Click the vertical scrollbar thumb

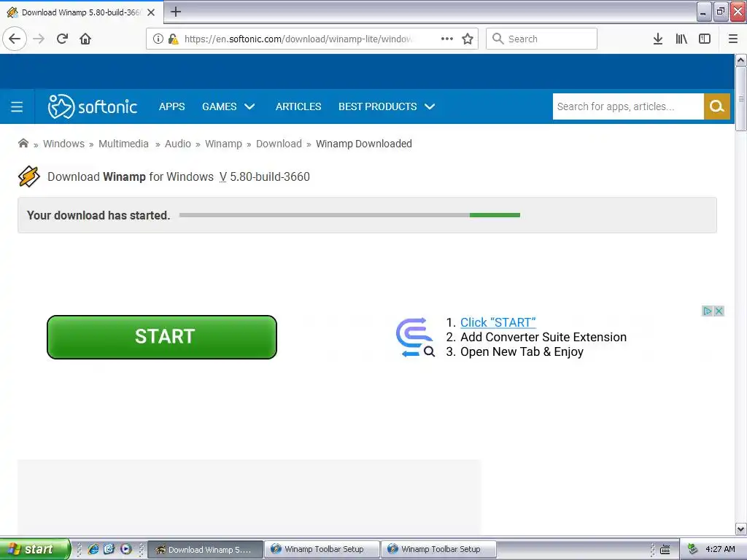[x=740, y=98]
